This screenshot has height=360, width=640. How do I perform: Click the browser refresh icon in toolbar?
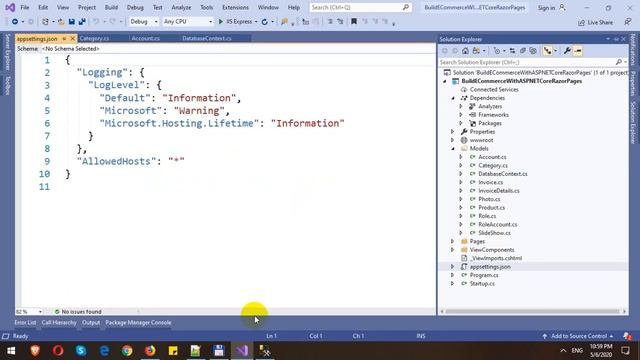tap(264, 22)
